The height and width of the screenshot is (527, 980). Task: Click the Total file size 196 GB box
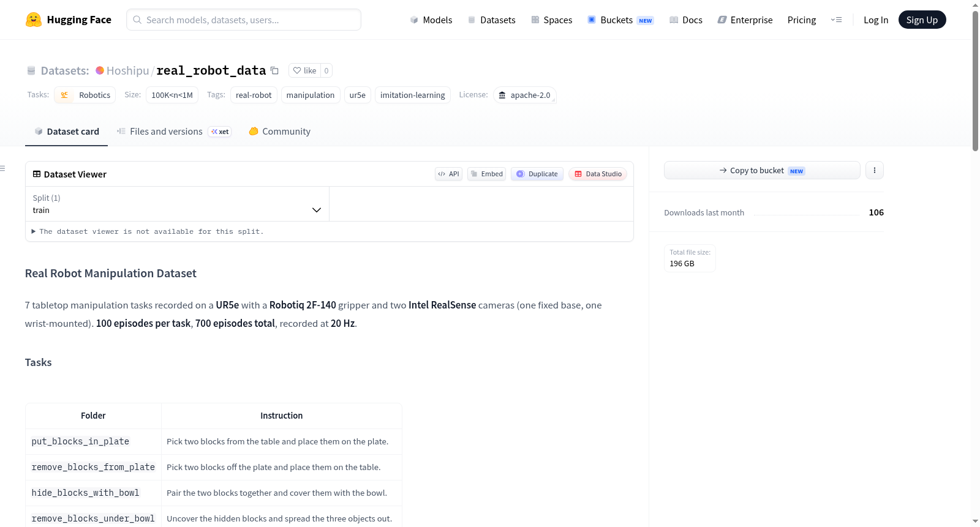tap(690, 258)
